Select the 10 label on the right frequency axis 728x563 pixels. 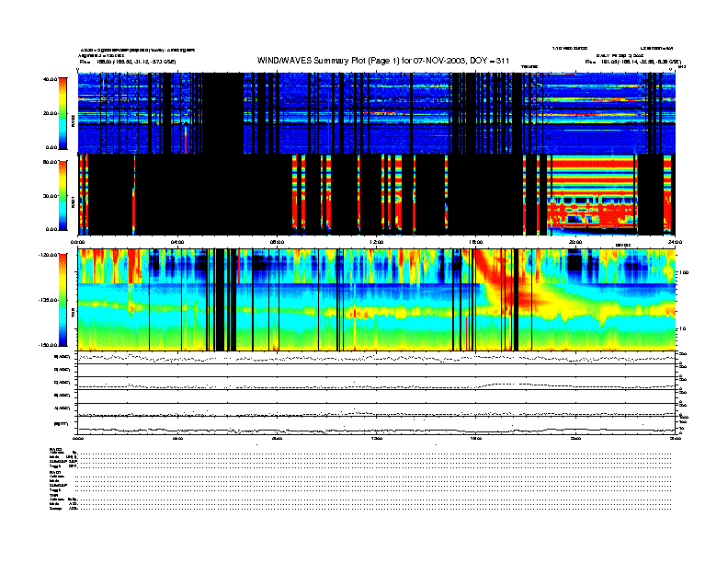(684, 328)
